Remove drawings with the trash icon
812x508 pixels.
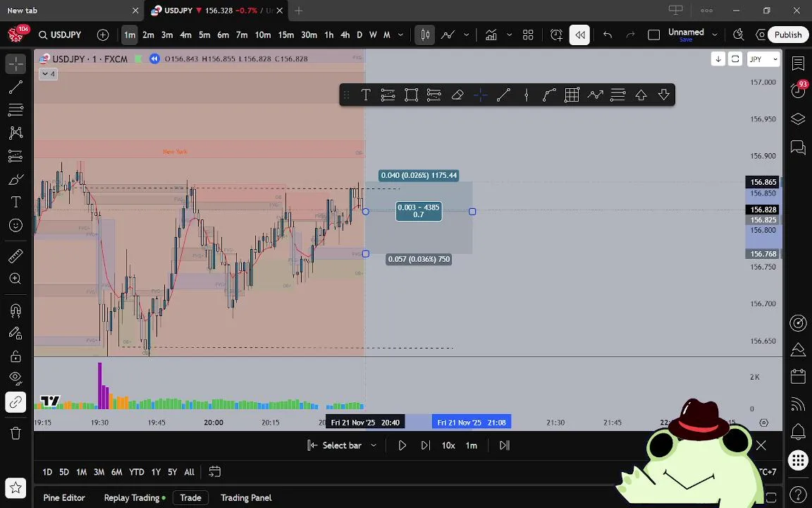coord(16,433)
